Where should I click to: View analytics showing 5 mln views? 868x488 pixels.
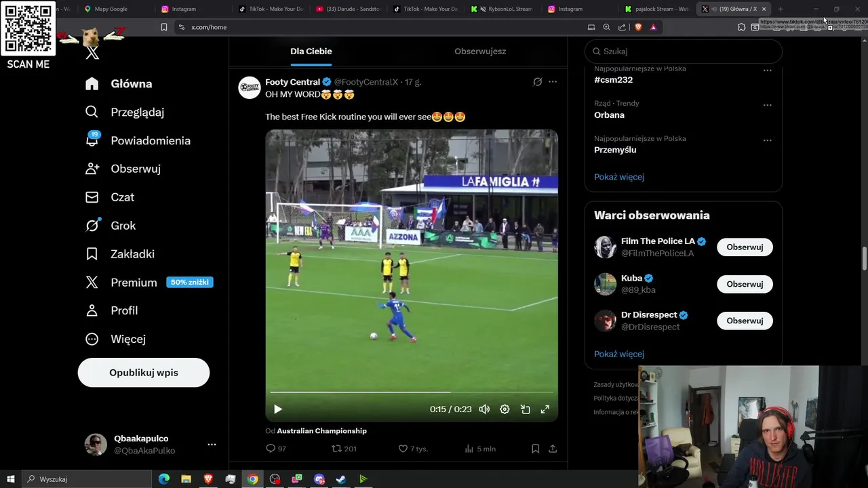click(x=480, y=449)
